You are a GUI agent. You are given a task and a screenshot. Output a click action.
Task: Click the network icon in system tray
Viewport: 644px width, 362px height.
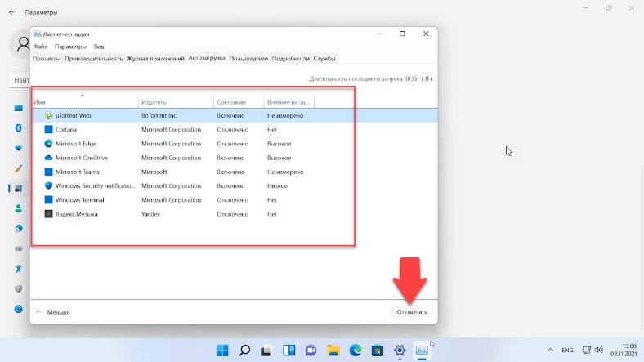coord(587,350)
